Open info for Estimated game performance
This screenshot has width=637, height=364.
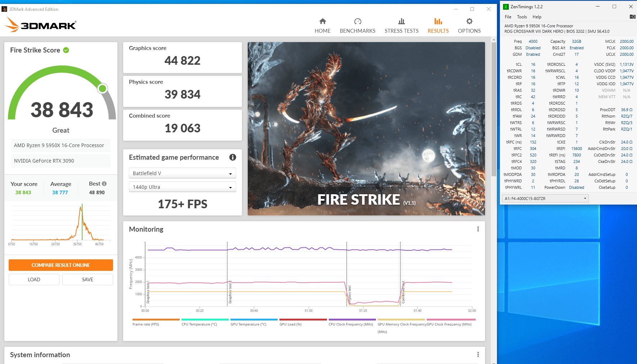coord(233,157)
